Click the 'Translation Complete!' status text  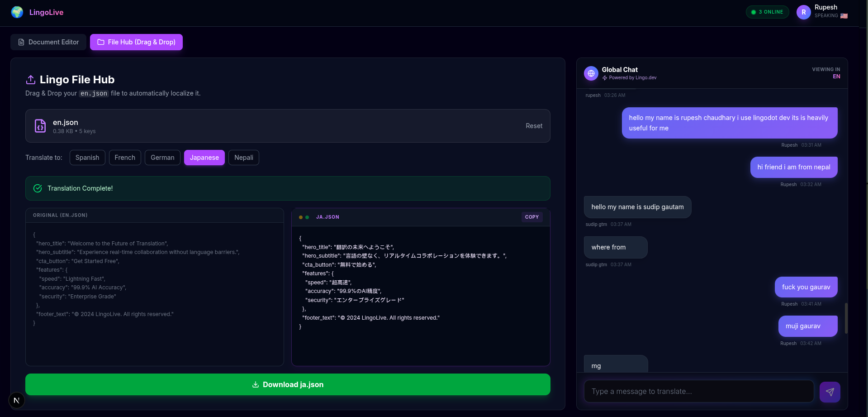(80, 188)
